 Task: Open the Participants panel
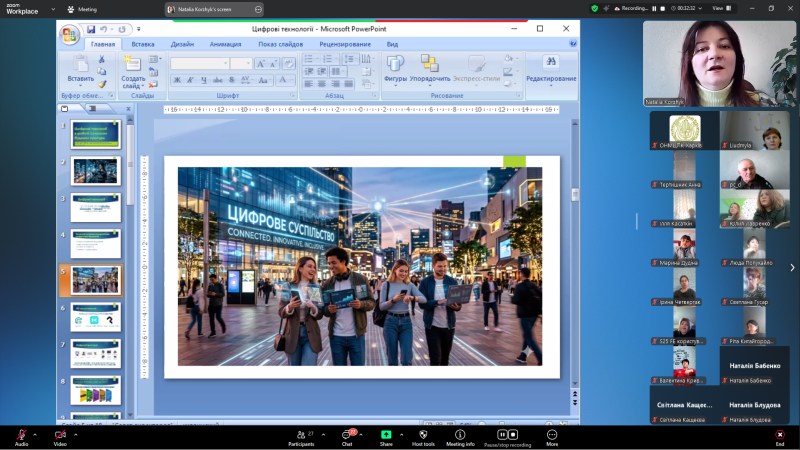(x=300, y=435)
